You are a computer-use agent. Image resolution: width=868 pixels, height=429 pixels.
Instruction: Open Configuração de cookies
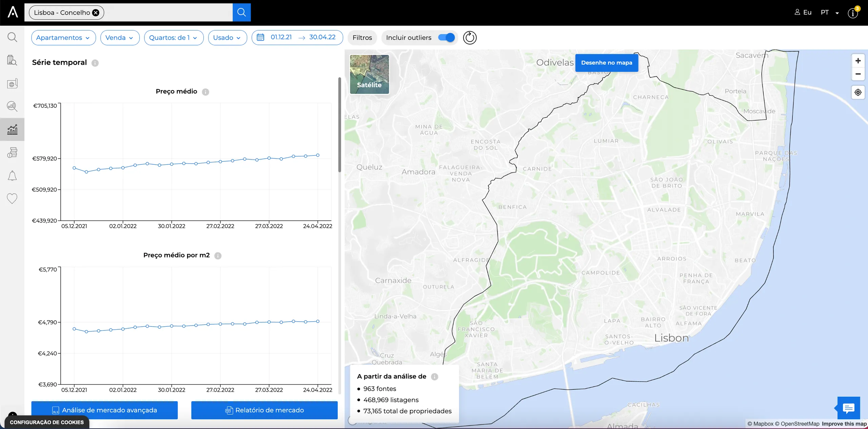47,422
